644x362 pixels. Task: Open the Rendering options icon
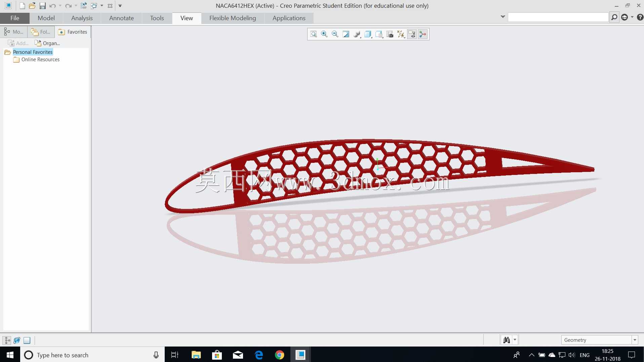tap(357, 34)
